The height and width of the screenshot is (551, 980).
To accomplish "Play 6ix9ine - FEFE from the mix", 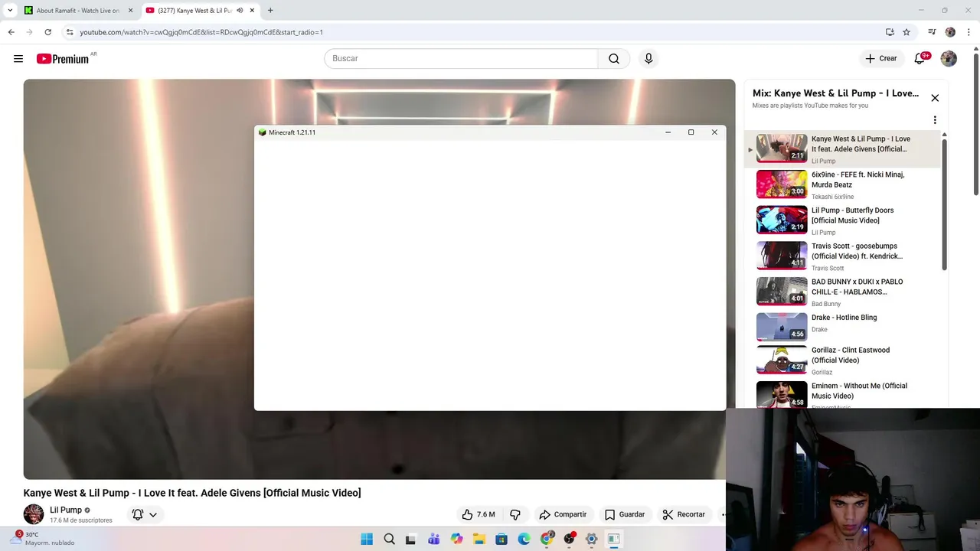I will 842,184.
